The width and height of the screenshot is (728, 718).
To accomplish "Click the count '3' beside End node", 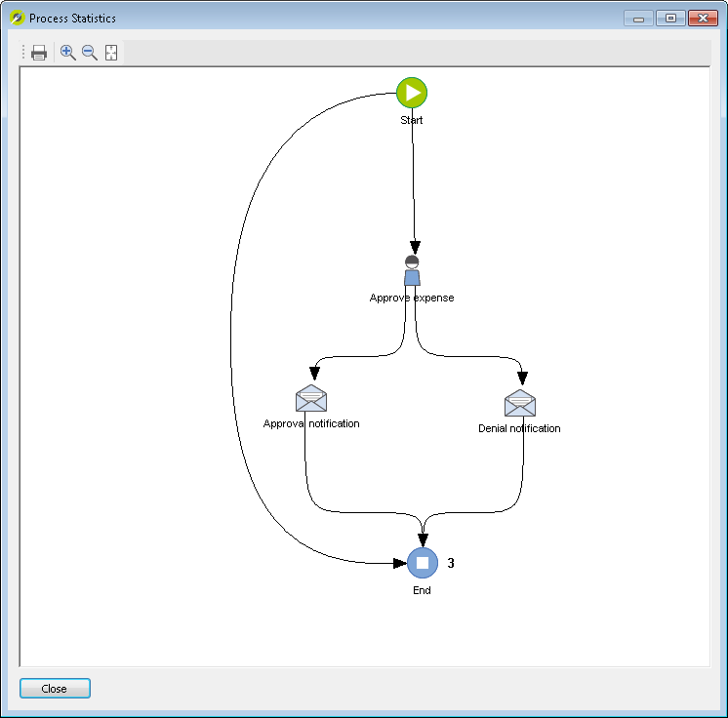I will pyautogui.click(x=450, y=563).
